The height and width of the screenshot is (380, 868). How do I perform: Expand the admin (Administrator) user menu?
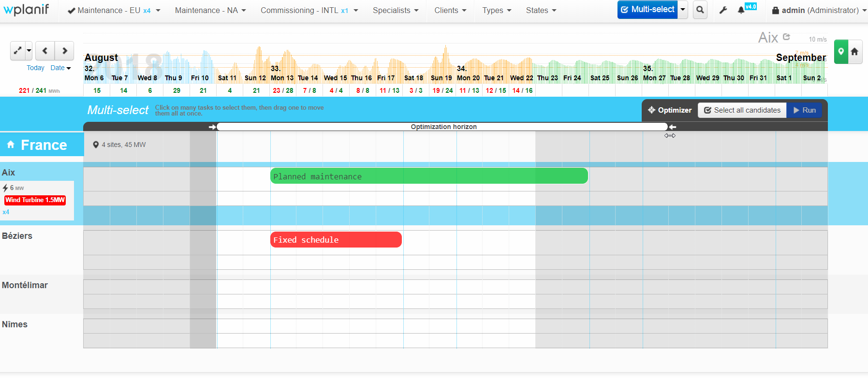819,10
